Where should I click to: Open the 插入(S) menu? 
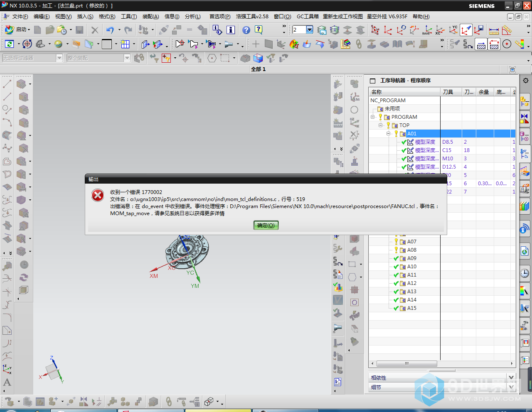coord(85,17)
